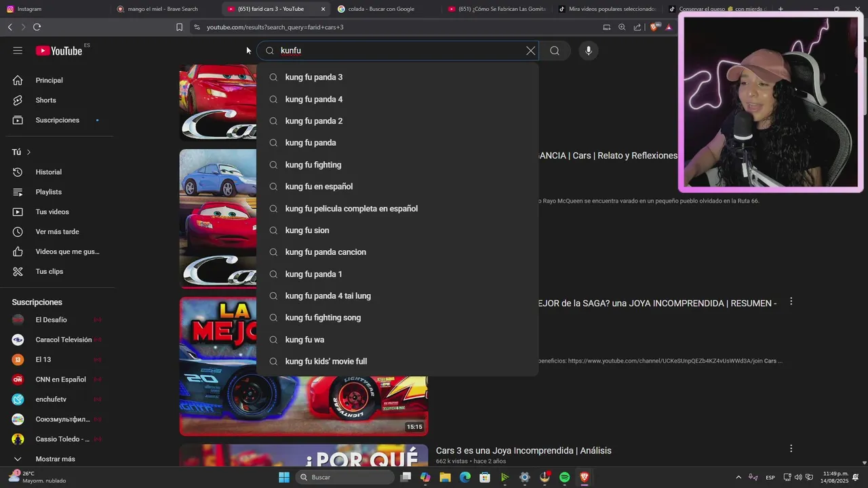Open Ver más tarde list
This screenshot has height=488, width=868.
point(57,232)
